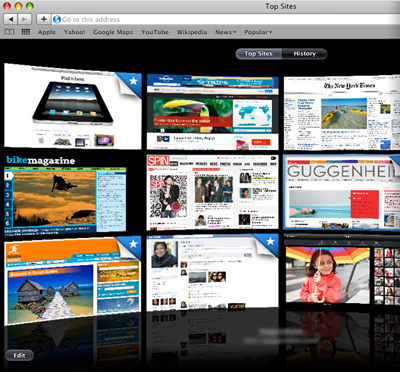This screenshot has height=372, width=400.
Task: Open the Google Maps bookmark
Action: (113, 32)
